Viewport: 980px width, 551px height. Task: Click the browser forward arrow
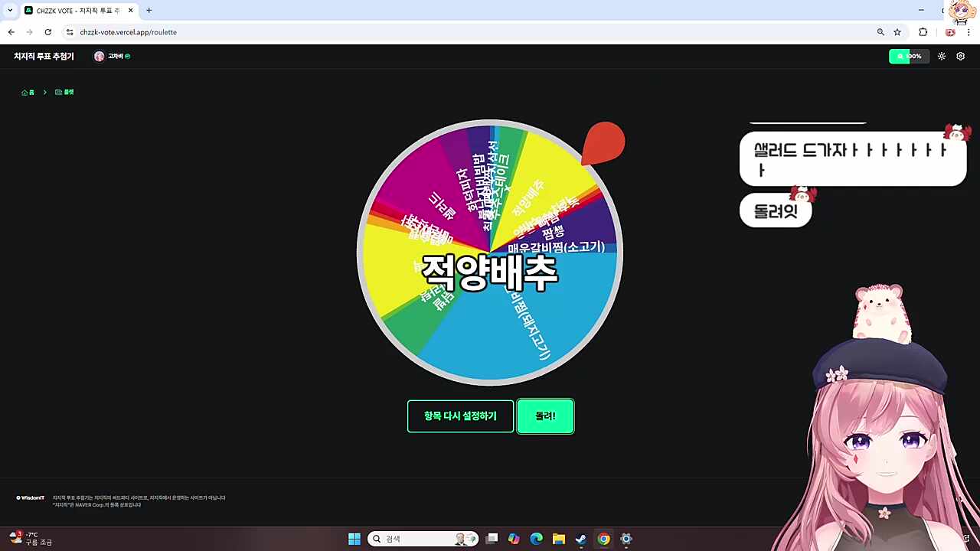pos(30,32)
